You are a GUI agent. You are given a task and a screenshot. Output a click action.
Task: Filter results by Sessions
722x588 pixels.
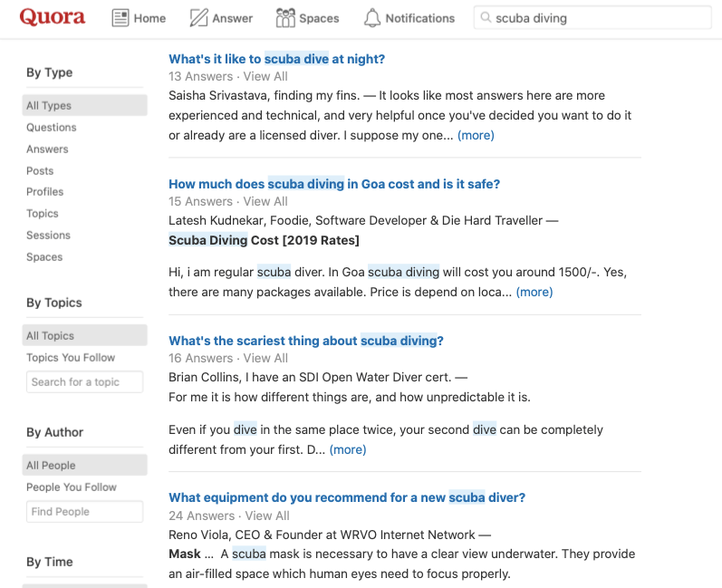(48, 236)
